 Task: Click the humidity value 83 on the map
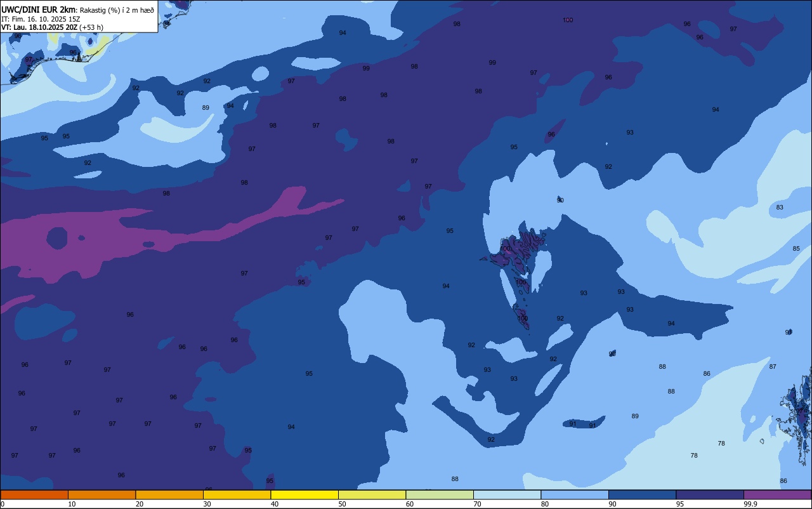[780, 208]
